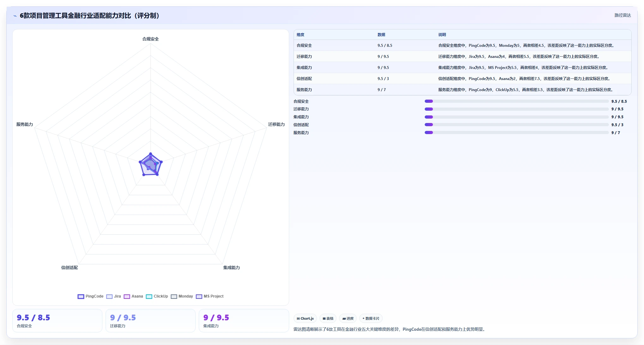Click table value 9.5 / 3
Image resolution: width=644 pixels, height=345 pixels.
(383, 79)
